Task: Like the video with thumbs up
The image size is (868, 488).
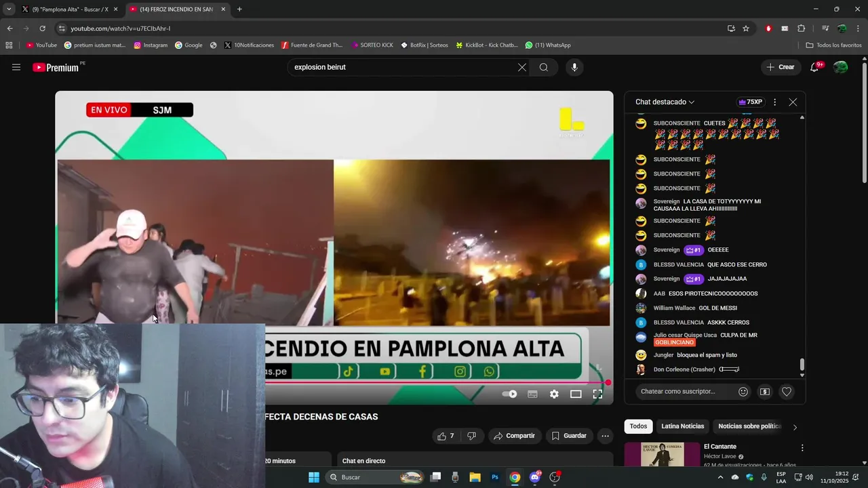Action: [x=446, y=436]
